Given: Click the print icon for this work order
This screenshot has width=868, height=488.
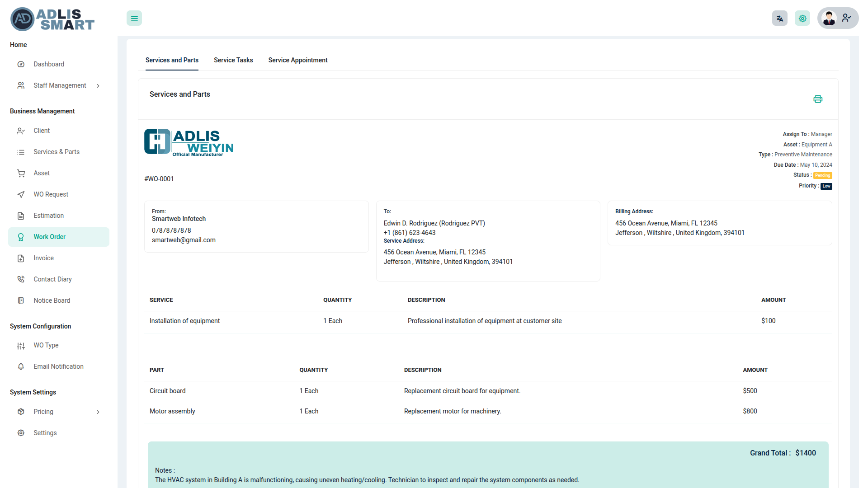Looking at the screenshot, I should pos(817,99).
